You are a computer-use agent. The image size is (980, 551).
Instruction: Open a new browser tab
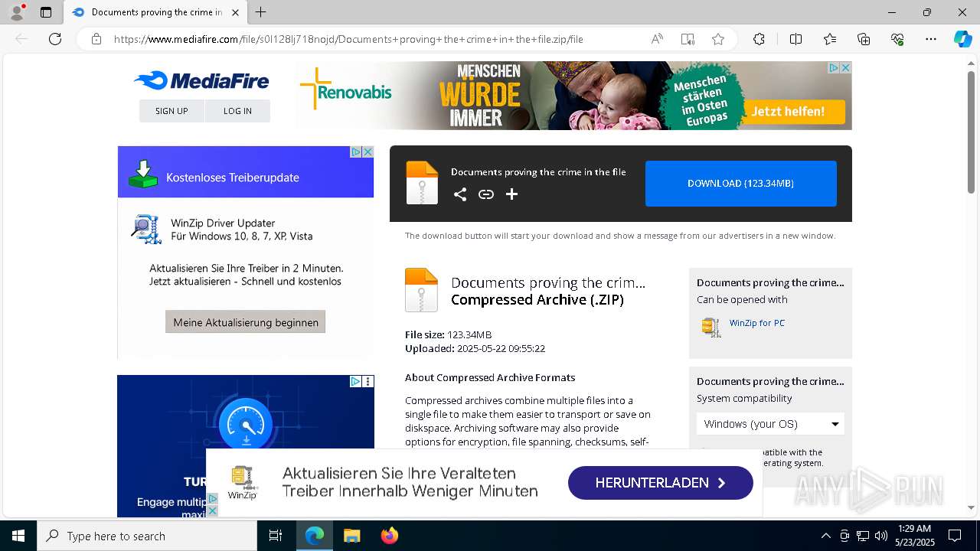261,12
